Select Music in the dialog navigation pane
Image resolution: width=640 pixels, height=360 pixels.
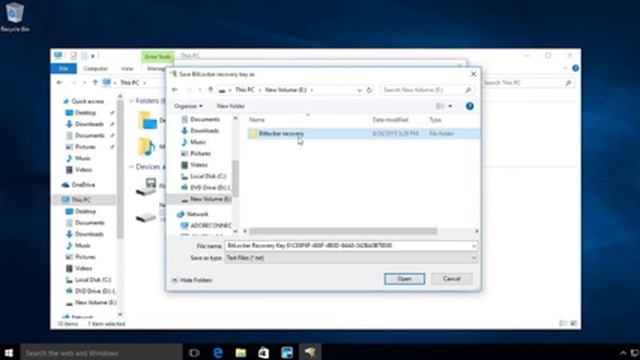pos(198,142)
